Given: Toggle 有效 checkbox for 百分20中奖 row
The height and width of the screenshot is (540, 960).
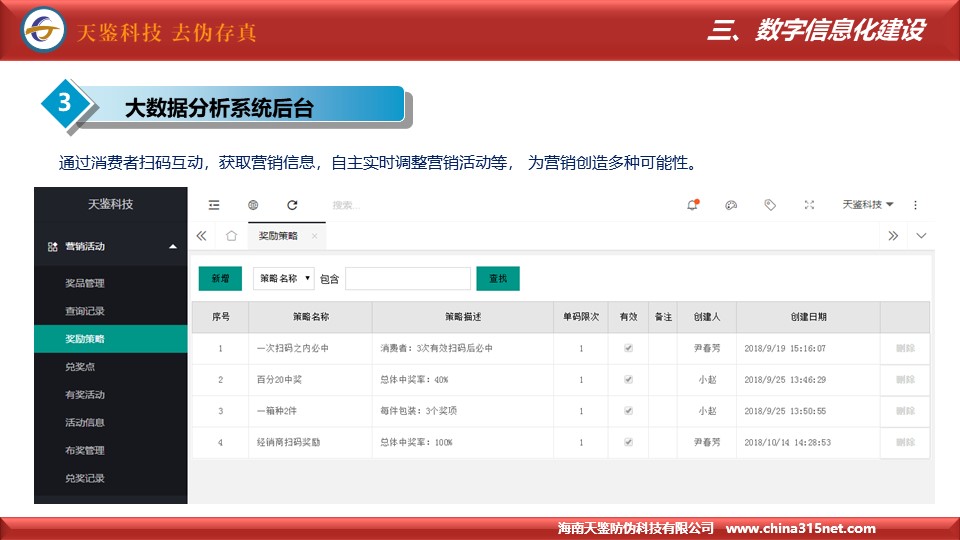Looking at the screenshot, I should (628, 380).
